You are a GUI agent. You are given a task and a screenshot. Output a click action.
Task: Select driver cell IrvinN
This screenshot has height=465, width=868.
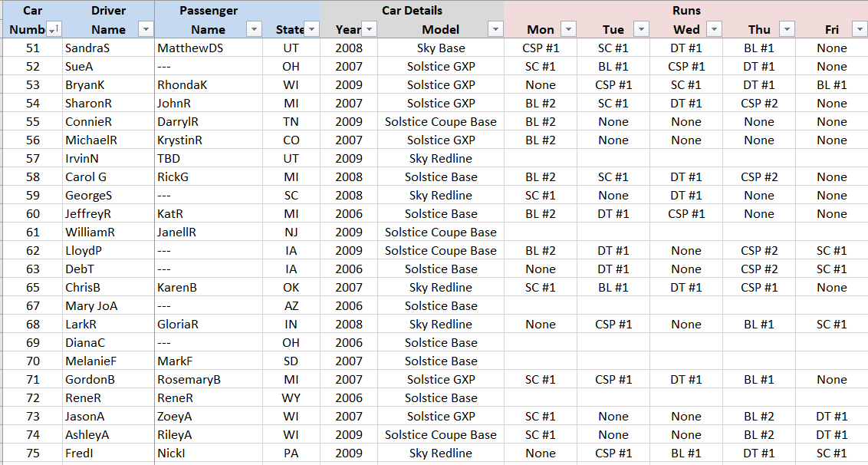109,159
